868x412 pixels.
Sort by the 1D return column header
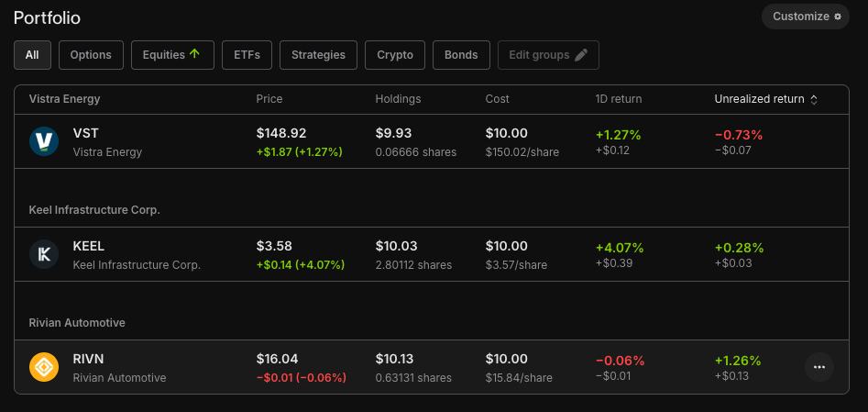coord(619,99)
